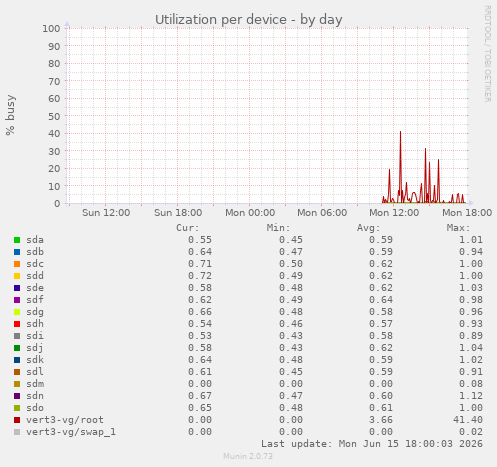The image size is (497, 467).
Task: Click the 100 y-axis tick label
Action: point(51,29)
